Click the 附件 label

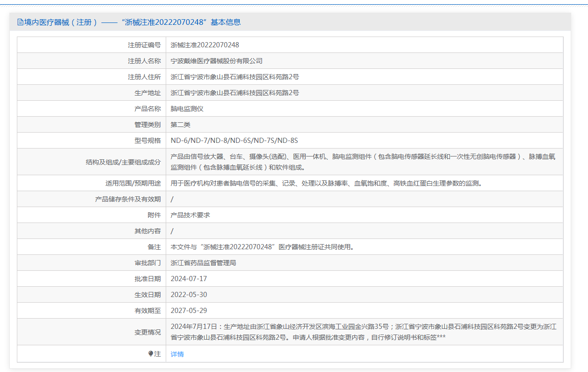pos(154,215)
